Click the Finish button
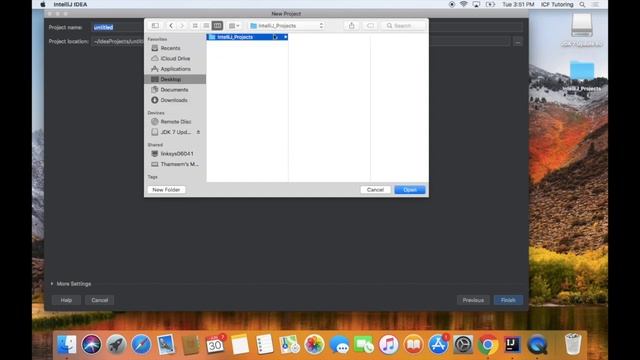This screenshot has height=360, width=640. [x=508, y=300]
